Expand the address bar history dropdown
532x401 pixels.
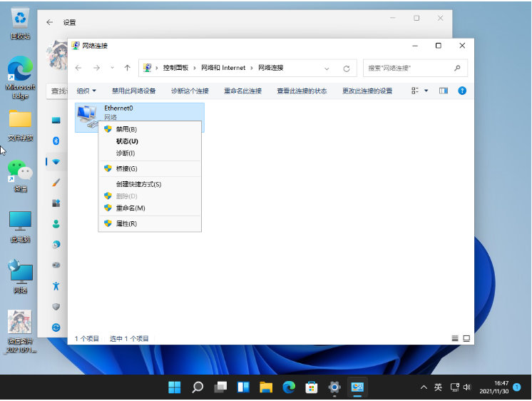pos(327,68)
